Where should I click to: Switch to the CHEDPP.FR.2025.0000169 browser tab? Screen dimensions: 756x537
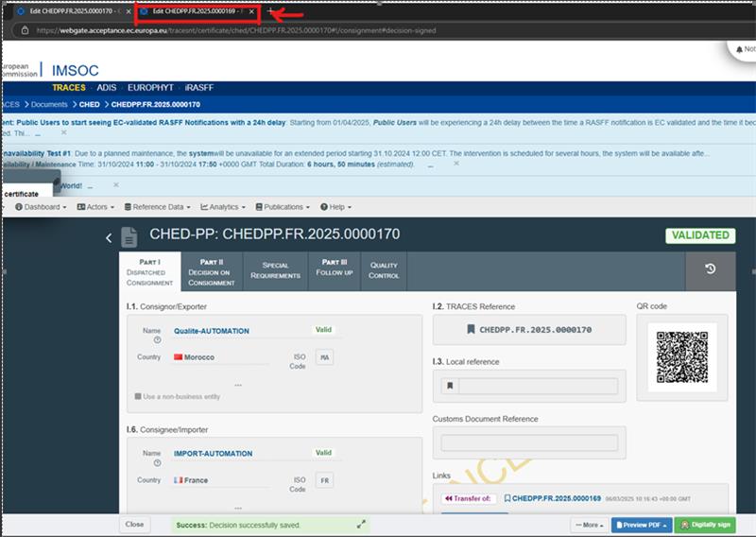coord(198,11)
